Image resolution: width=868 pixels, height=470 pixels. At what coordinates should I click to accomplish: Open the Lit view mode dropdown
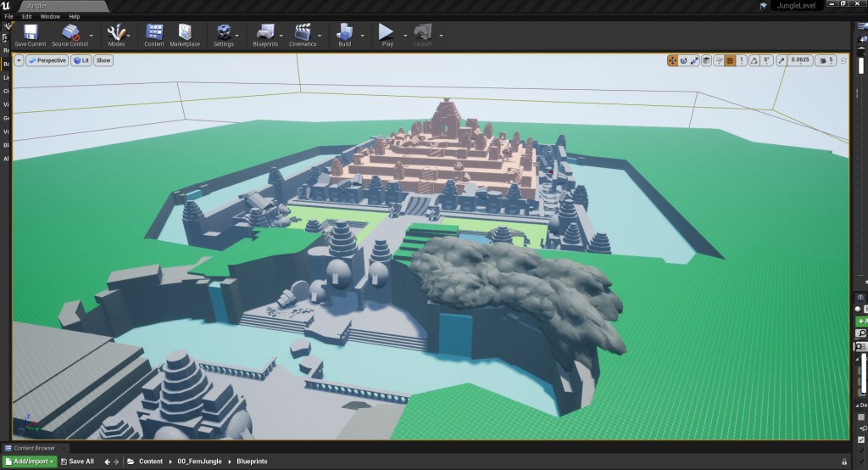click(x=81, y=60)
